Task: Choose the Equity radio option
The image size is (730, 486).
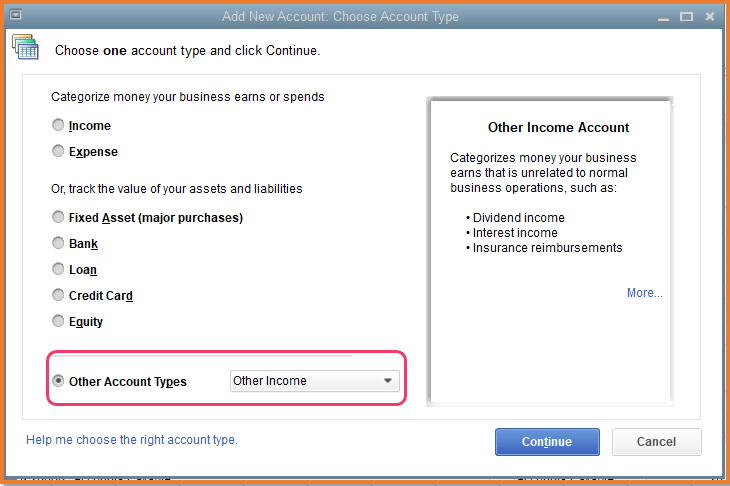Action: tap(59, 321)
